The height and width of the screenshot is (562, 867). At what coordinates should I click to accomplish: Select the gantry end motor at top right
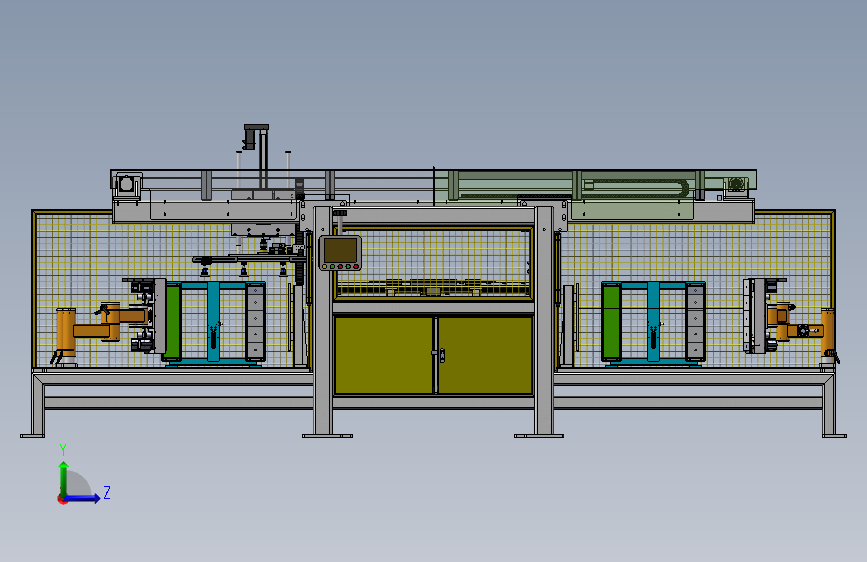coord(735,184)
